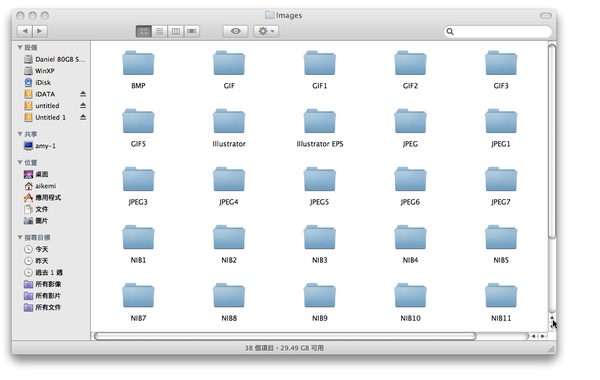
Task: Collapse the 設備 devices section
Action: tap(20, 47)
